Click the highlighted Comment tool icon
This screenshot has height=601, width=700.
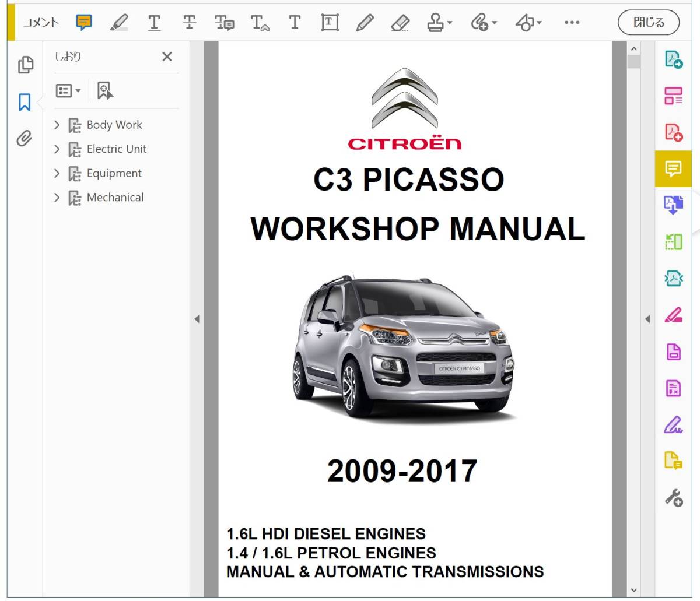673,169
